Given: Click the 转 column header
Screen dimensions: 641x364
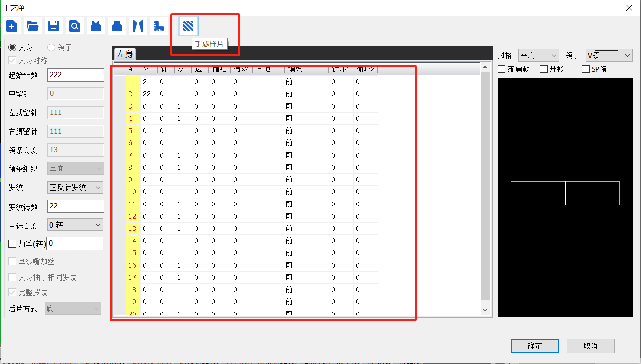Looking at the screenshot, I should (x=149, y=69).
